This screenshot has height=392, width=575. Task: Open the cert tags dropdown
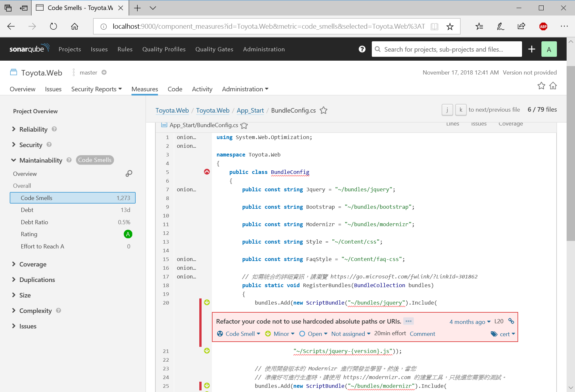(503, 334)
